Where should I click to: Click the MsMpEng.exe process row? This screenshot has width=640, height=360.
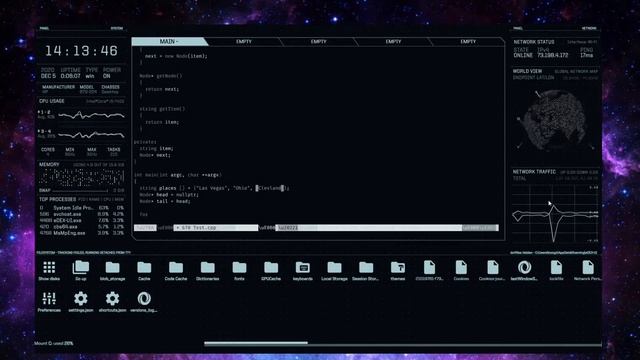point(82,233)
